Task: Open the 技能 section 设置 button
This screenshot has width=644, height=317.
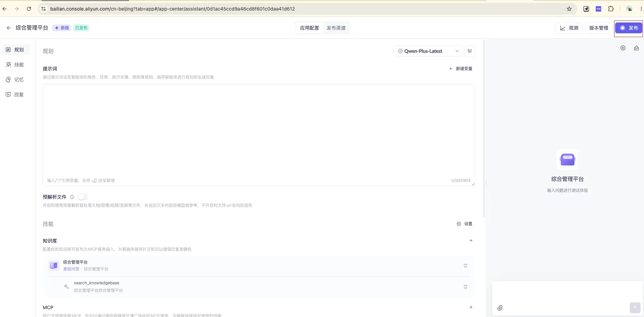Action: [x=465, y=224]
